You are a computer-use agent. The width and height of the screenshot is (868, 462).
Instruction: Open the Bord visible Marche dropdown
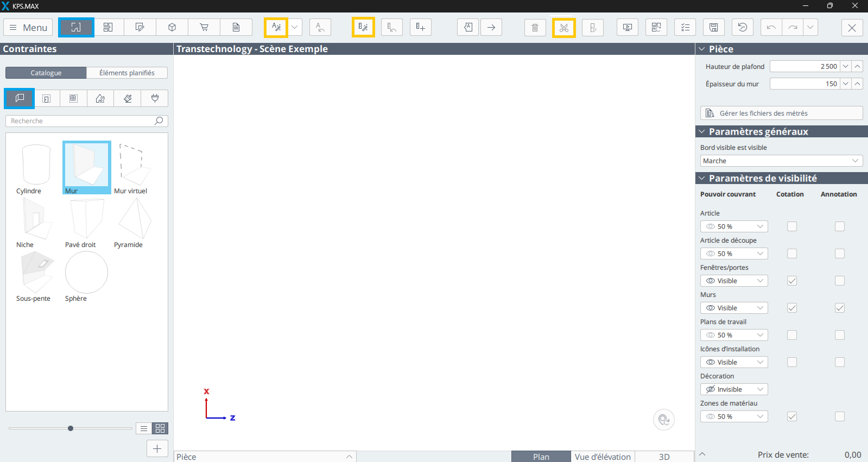click(x=781, y=161)
